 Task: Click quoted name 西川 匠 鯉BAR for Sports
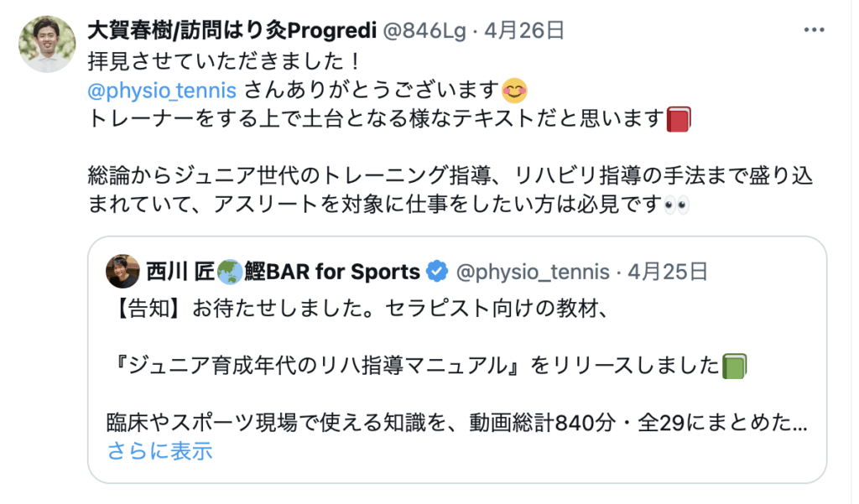[284, 272]
